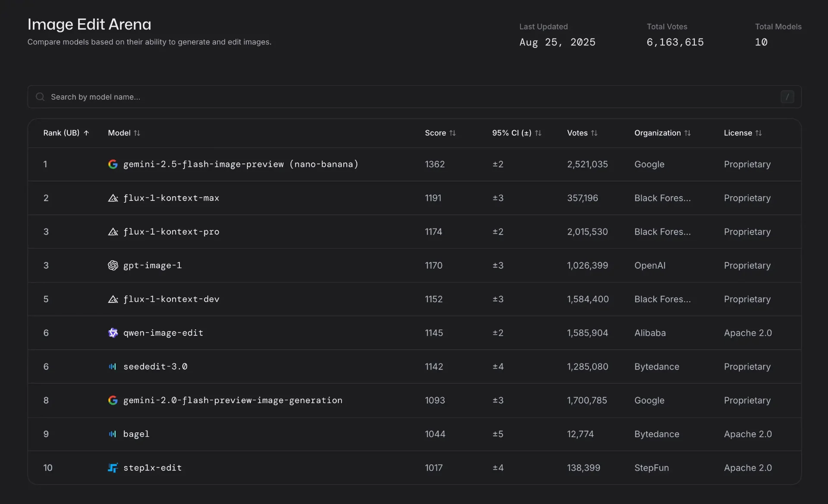Open the step1x-edit model link
The width and height of the screenshot is (828, 504).
[x=152, y=467]
